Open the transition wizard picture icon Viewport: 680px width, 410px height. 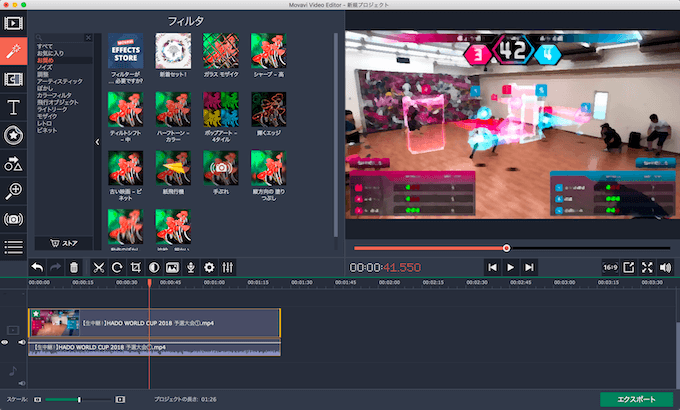click(172, 268)
